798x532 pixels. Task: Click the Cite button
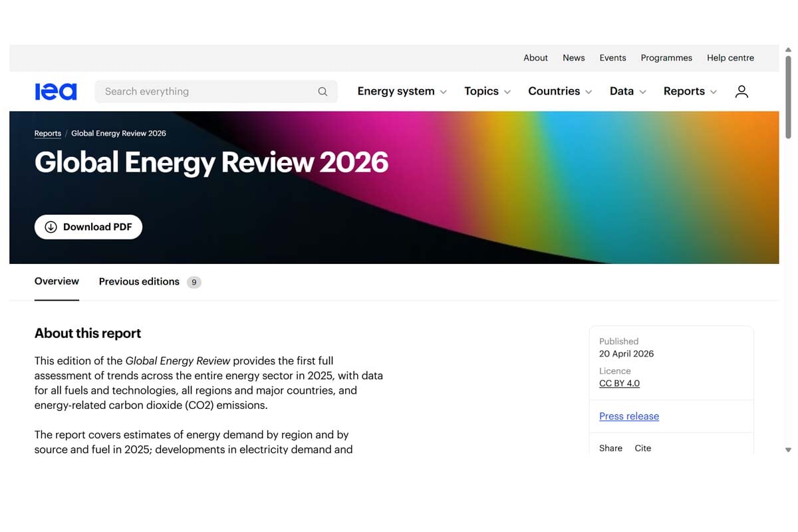pos(642,448)
